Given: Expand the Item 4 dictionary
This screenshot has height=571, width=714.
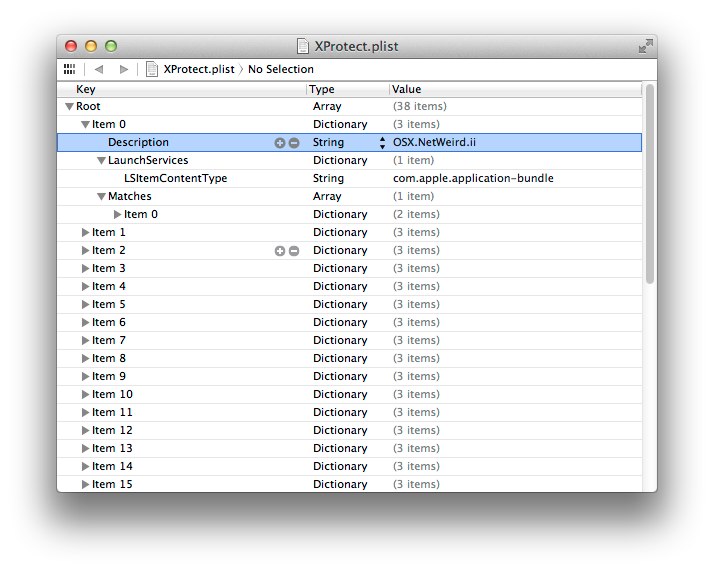Looking at the screenshot, I should coord(85,286).
